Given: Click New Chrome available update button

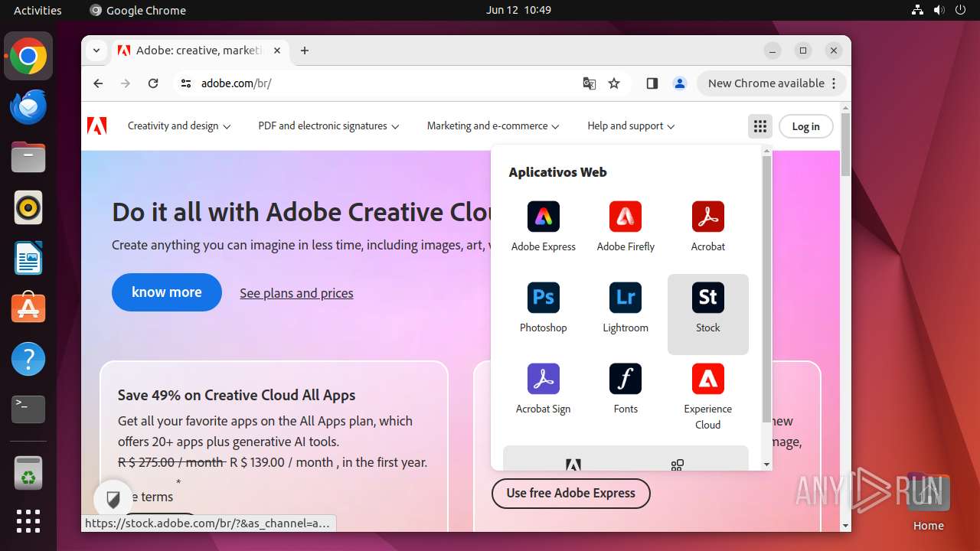Looking at the screenshot, I should click(772, 83).
